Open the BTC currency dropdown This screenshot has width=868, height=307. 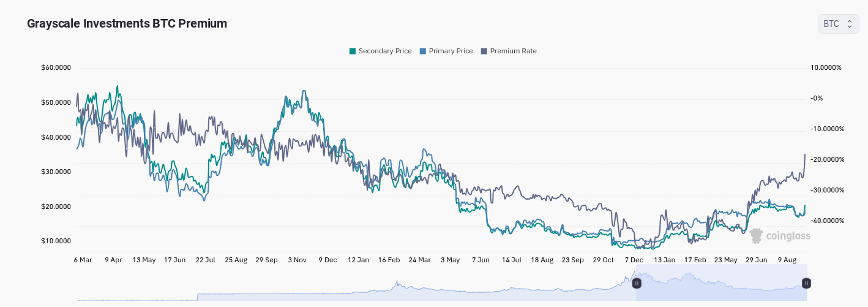click(838, 24)
